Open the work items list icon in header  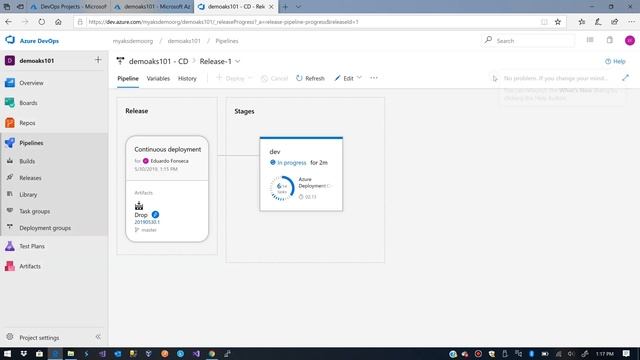click(x=590, y=40)
